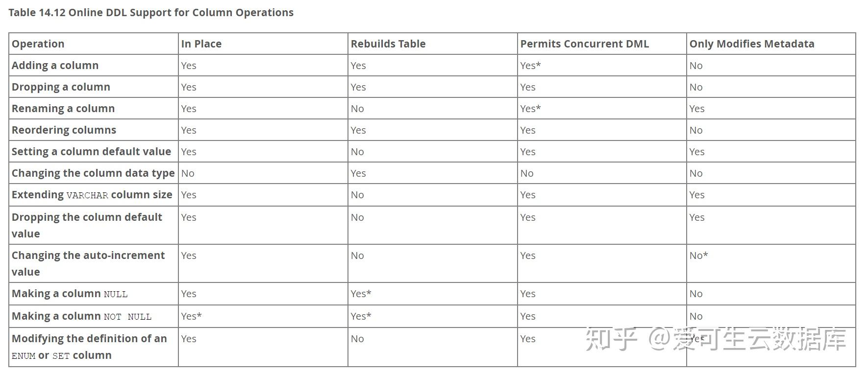The image size is (868, 374).
Task: Select the Permits Concurrent DML header
Action: (x=585, y=44)
